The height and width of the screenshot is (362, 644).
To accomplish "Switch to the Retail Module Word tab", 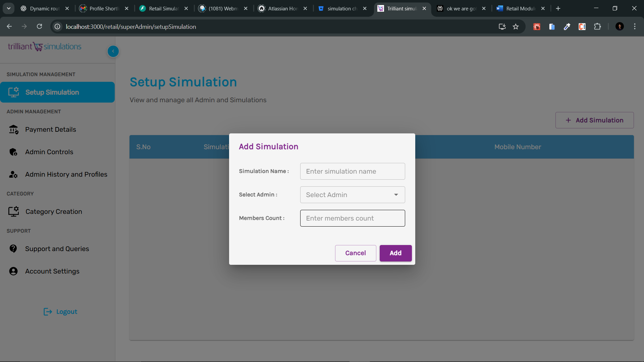I will pos(520,9).
